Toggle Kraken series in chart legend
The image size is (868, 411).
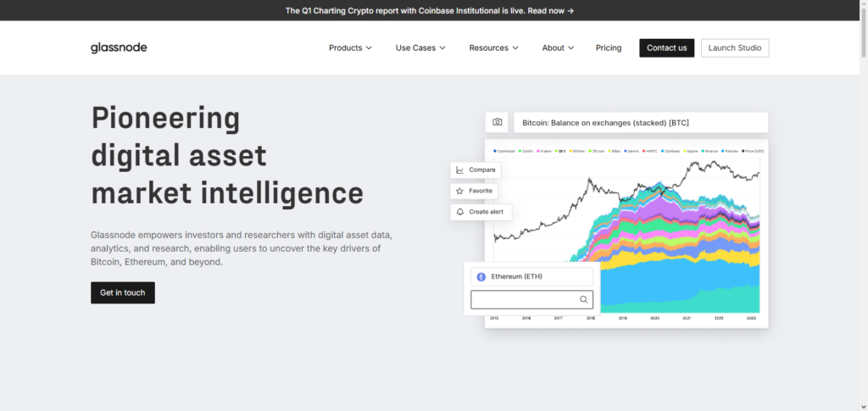pyautogui.click(x=545, y=151)
